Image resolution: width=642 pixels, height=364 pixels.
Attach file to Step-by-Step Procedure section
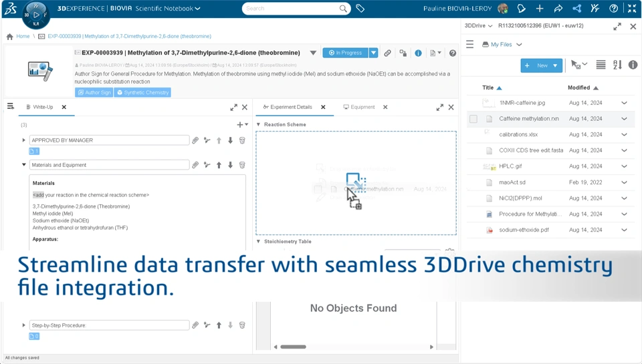(195, 325)
